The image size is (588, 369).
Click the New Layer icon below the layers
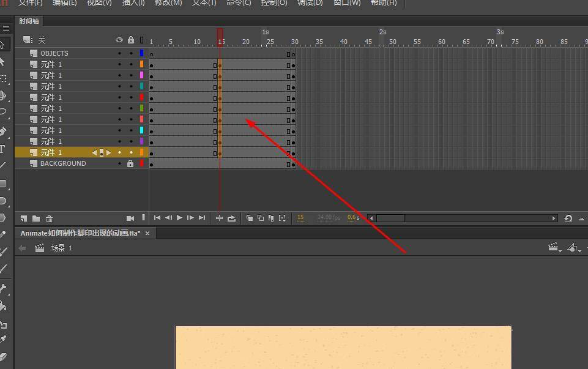(24, 218)
